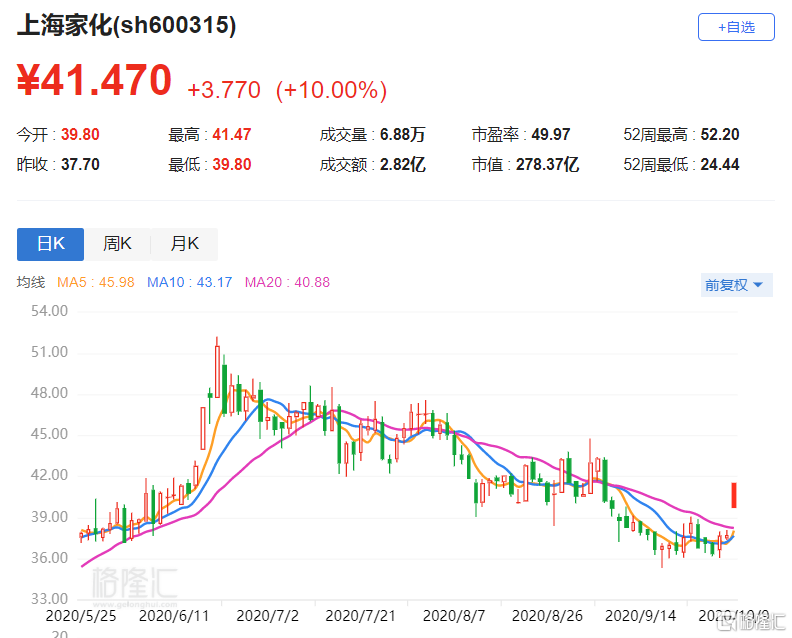Screen dimensions: 792x638
Task: Click the MA5 : 45.98 indicator label
Action: pos(95,282)
